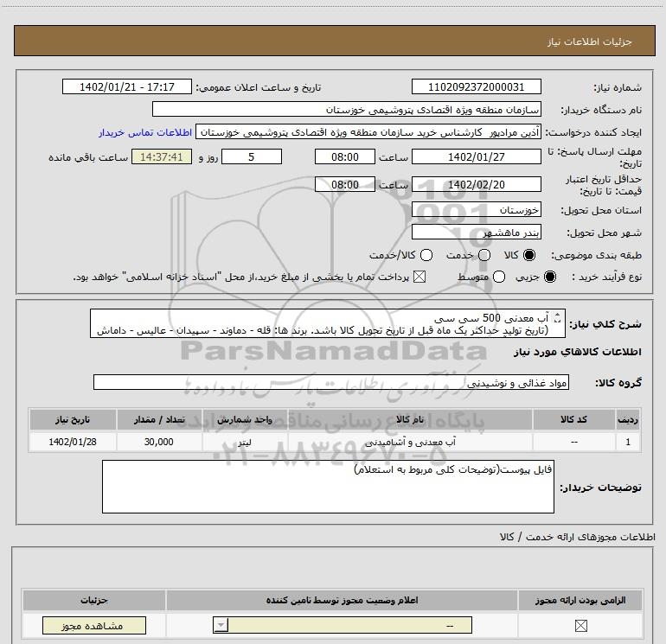Click the need number field 1102092372000031
The image size is (666, 644).
tap(476, 87)
